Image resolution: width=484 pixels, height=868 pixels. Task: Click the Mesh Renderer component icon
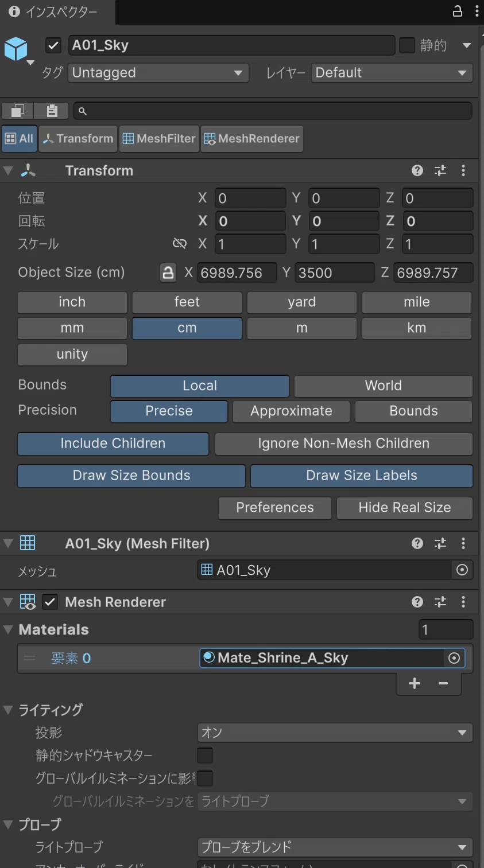click(28, 602)
